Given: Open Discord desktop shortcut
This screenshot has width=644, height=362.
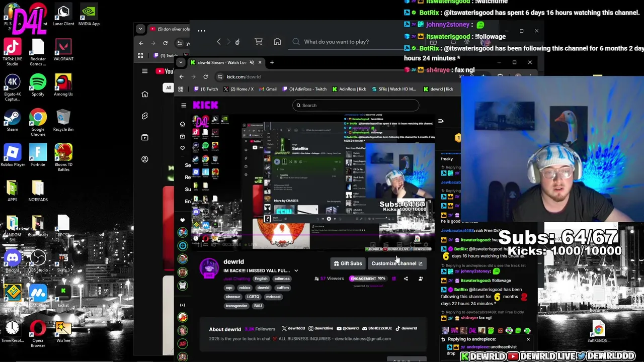Looking at the screenshot, I should point(12,261).
